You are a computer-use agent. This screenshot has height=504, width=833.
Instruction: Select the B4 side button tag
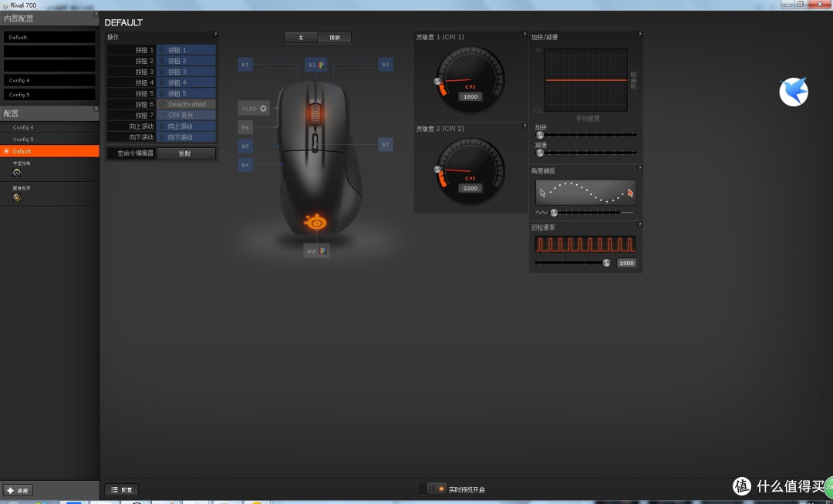pos(245,165)
